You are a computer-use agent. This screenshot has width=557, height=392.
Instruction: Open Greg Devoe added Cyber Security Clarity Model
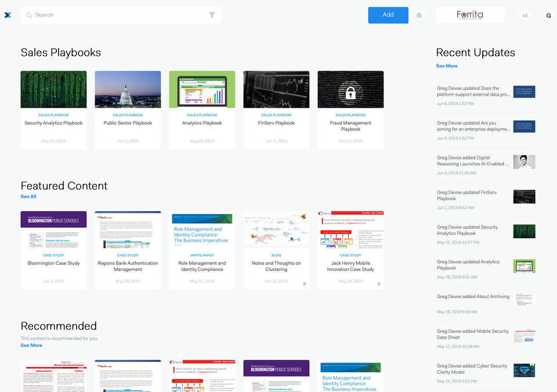486,373
